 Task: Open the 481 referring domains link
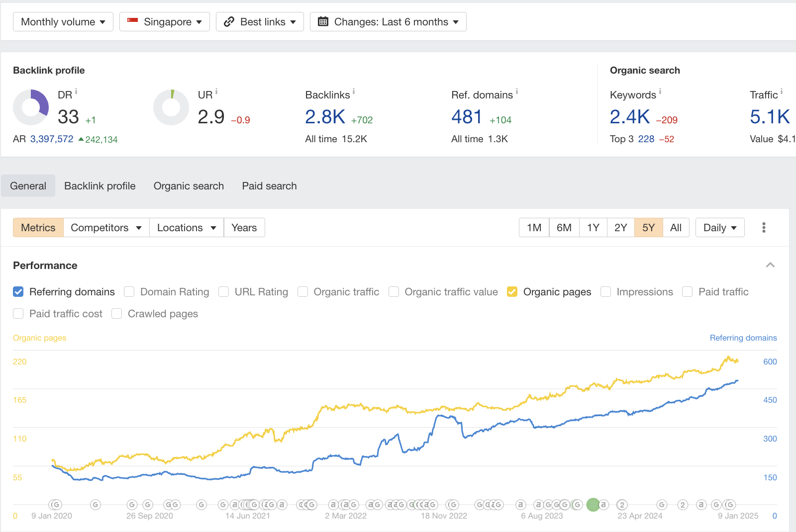467,117
